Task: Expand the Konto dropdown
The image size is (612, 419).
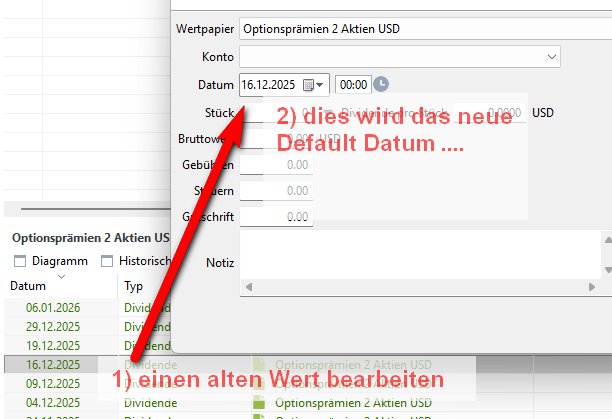Action: pyautogui.click(x=552, y=57)
